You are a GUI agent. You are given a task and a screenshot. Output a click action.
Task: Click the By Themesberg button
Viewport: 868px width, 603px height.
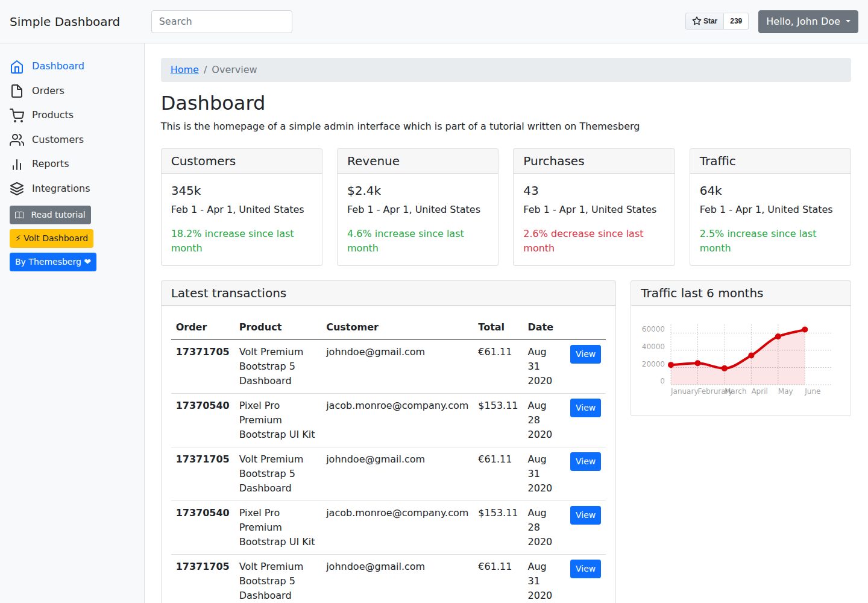pos(53,262)
